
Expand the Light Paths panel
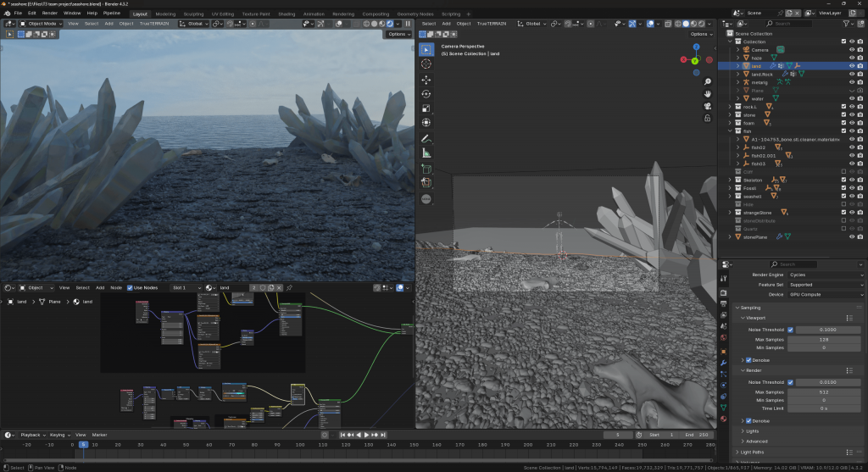click(x=752, y=452)
